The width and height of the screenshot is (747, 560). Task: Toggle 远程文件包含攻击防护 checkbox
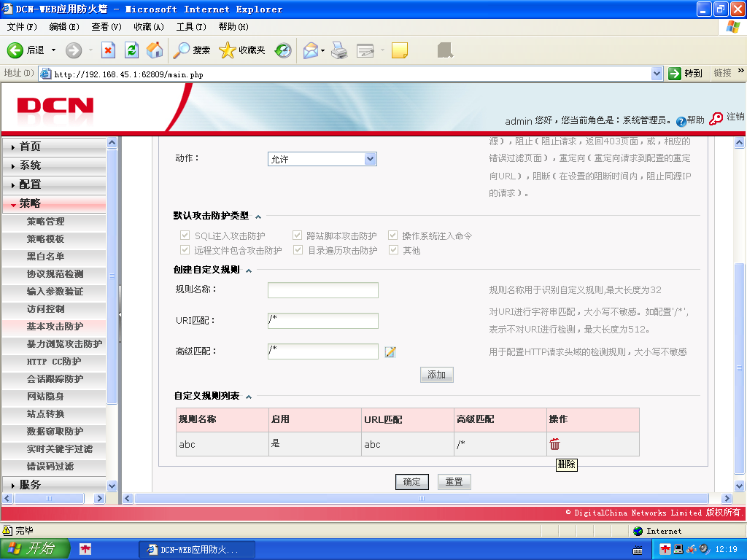tap(185, 250)
